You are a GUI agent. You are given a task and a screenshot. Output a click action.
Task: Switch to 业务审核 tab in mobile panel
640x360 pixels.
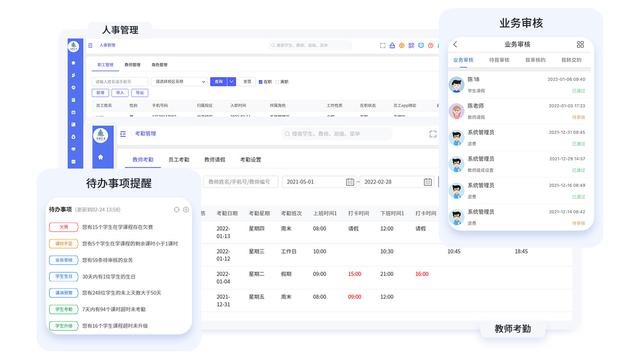pyautogui.click(x=463, y=60)
